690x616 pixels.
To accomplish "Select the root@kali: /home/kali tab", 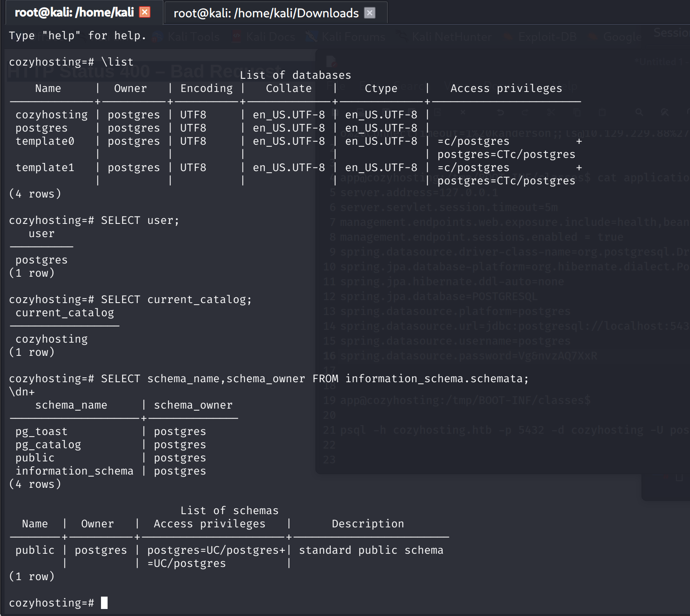I will [x=74, y=12].
